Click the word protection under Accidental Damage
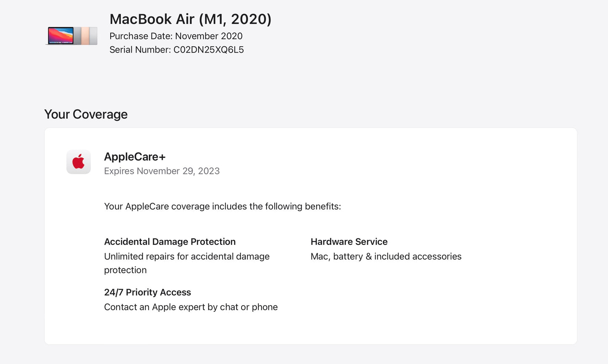Screen dimensions: 608x364 click(x=125, y=270)
